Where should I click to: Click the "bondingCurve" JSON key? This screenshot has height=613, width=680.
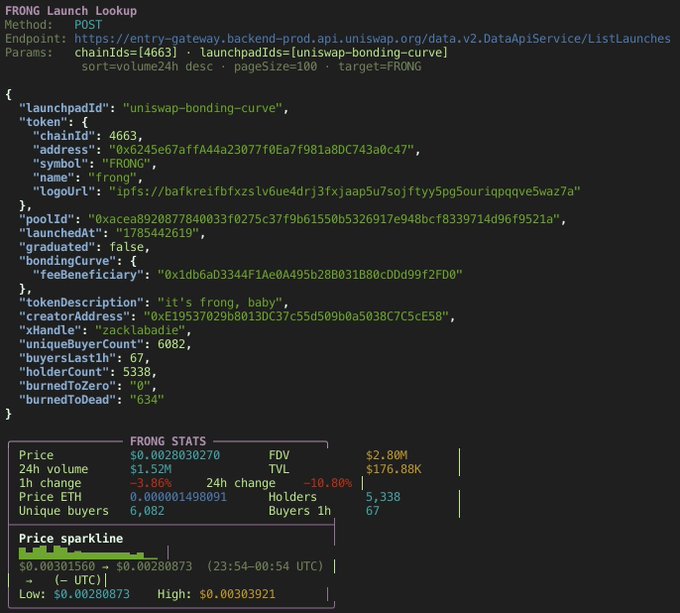(x=70, y=261)
